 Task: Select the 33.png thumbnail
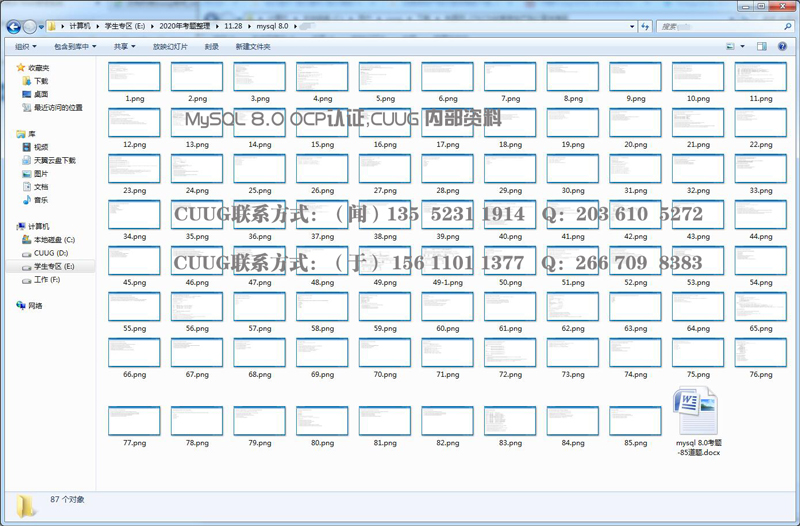(760, 168)
